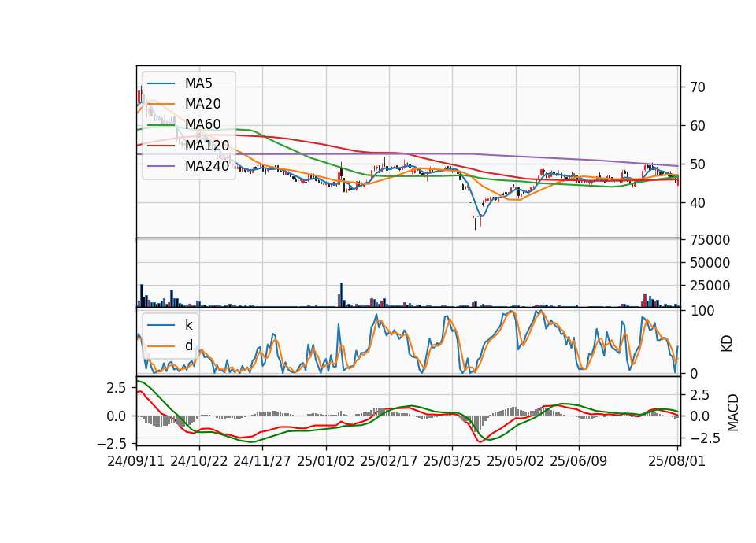Viewport: 756px width, 543px height.
Task: Click the orange MA20 legend line sample
Action: click(161, 105)
